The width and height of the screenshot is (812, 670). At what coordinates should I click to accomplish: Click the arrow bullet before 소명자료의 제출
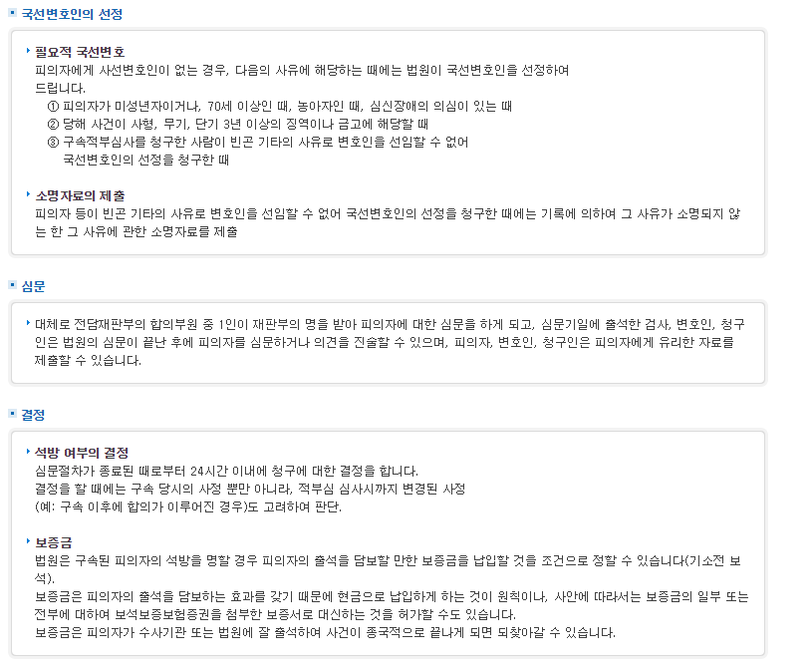point(28,193)
